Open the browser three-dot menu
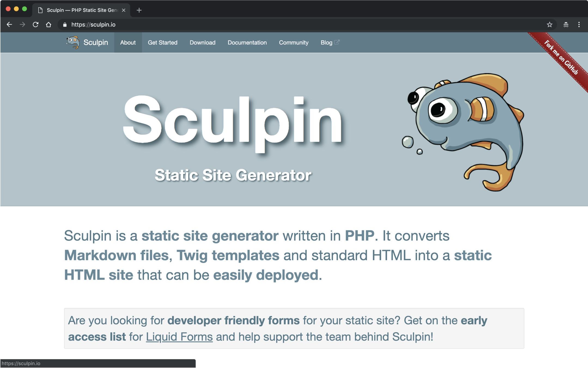 click(x=579, y=25)
